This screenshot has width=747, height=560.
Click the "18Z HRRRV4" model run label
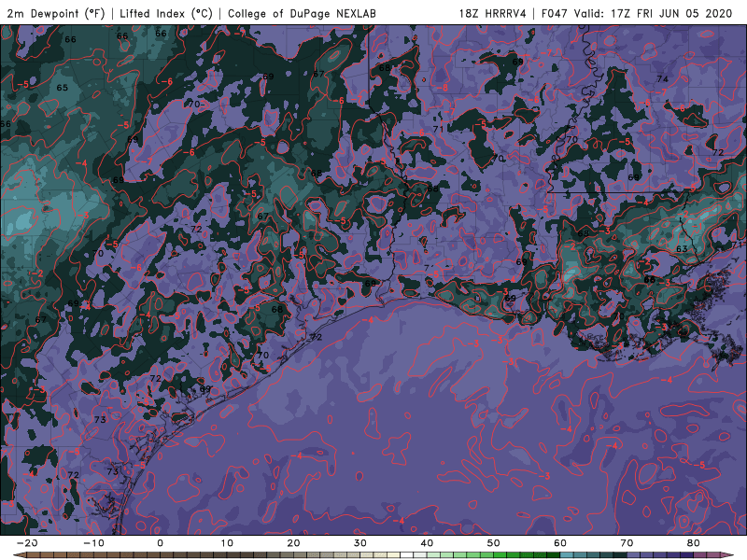(x=493, y=13)
